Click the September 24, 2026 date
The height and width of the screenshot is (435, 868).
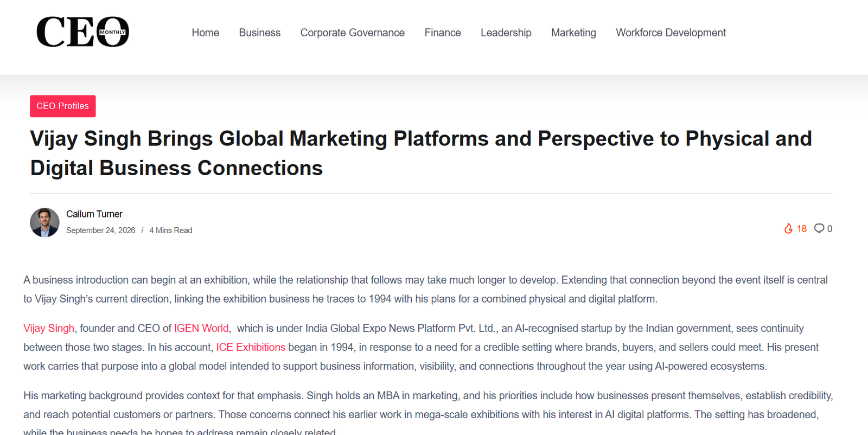click(101, 231)
